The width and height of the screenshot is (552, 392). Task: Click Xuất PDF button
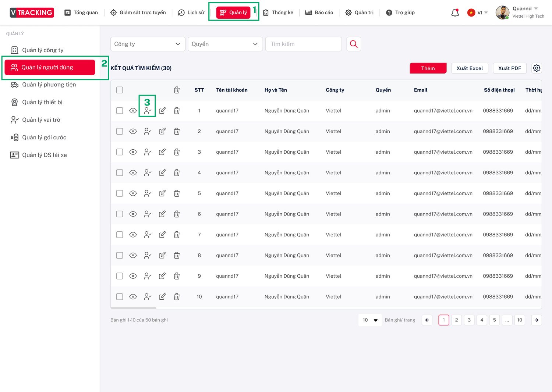(510, 68)
